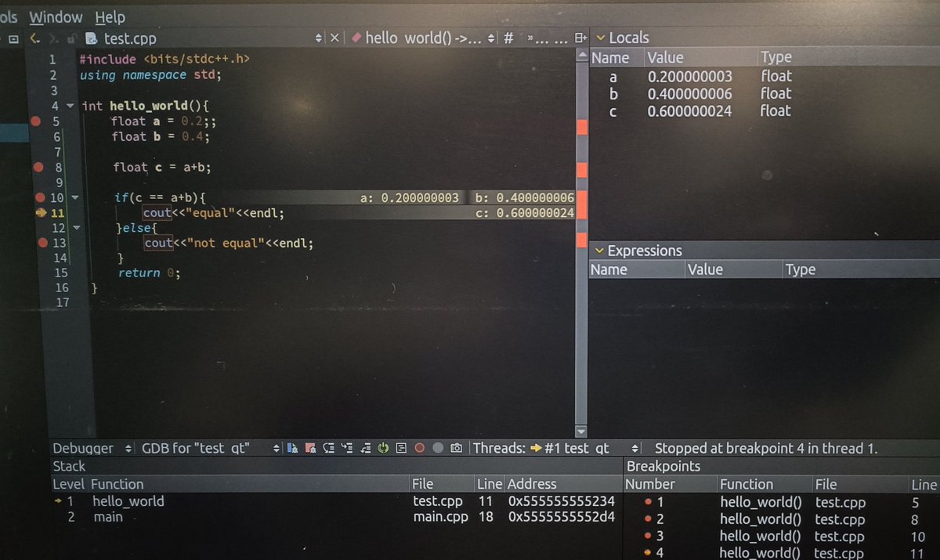
Task: Collapse the hello_world function fold at line 4
Action: pos(70,106)
